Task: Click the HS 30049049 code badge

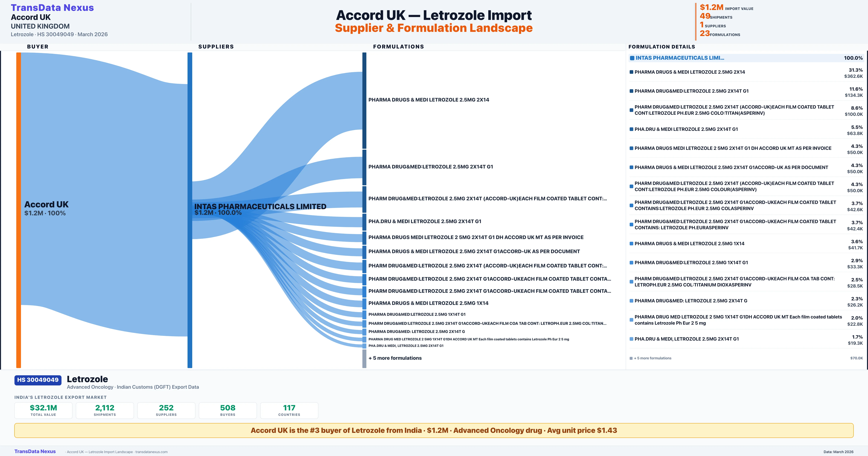Action: [x=37, y=380]
